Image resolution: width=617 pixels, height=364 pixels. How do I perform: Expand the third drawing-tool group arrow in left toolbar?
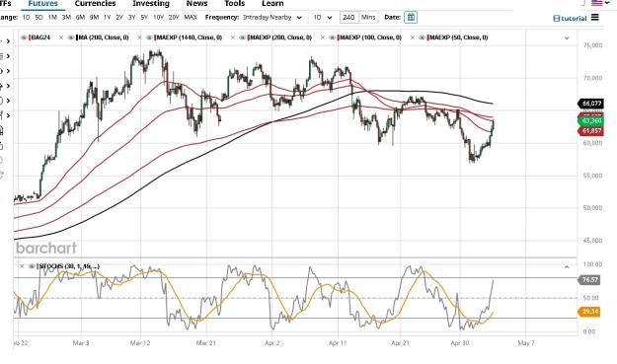point(8,71)
